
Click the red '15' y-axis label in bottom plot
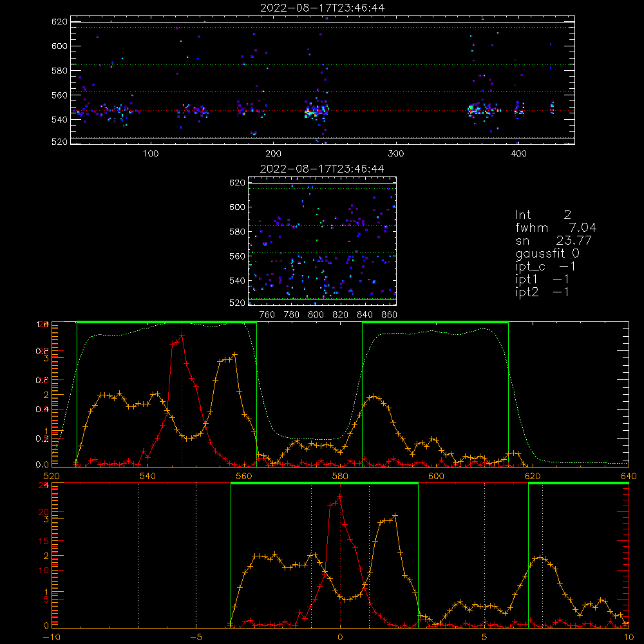44,541
